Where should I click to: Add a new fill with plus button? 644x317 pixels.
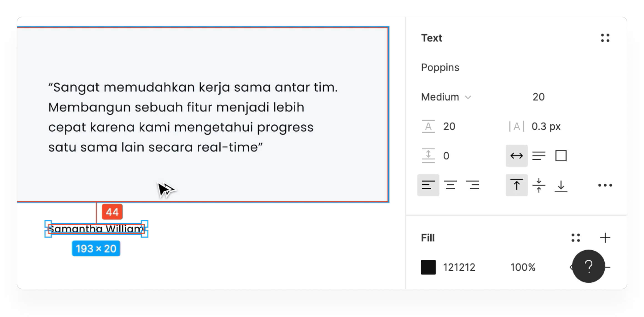(x=605, y=238)
